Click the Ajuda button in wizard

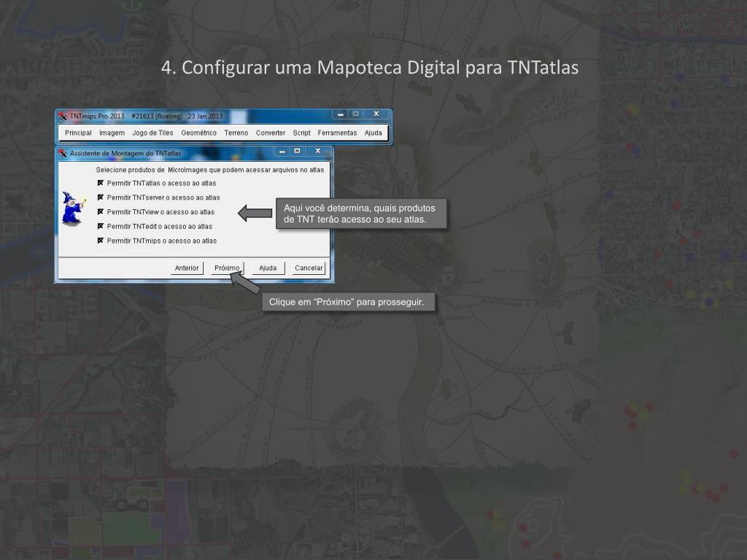[x=268, y=268]
